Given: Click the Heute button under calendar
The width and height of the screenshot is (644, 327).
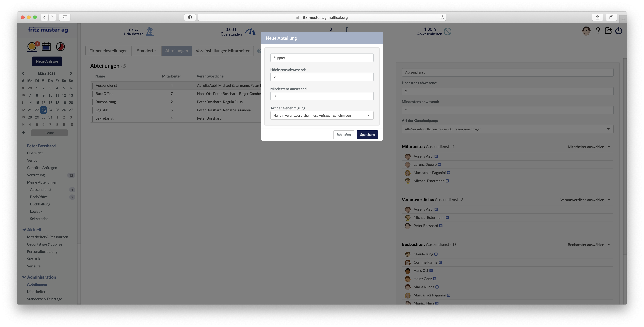Looking at the screenshot, I should 49,133.
